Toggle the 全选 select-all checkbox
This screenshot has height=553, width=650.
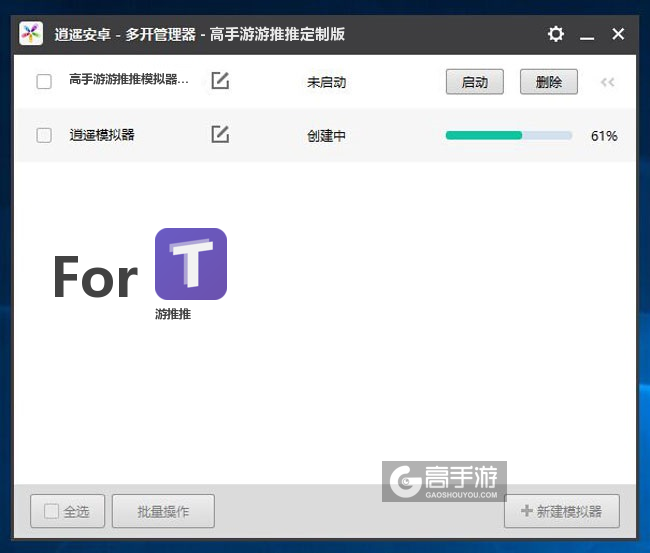(x=51, y=511)
